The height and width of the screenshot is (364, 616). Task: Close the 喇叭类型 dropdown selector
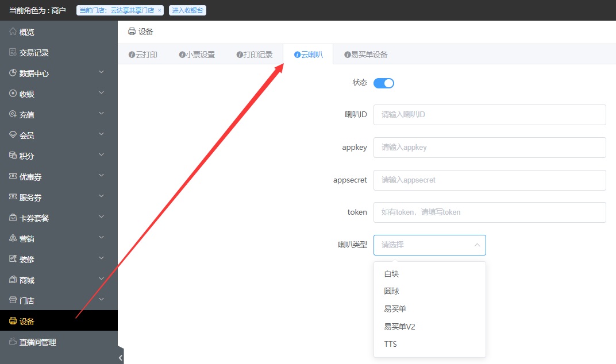430,245
